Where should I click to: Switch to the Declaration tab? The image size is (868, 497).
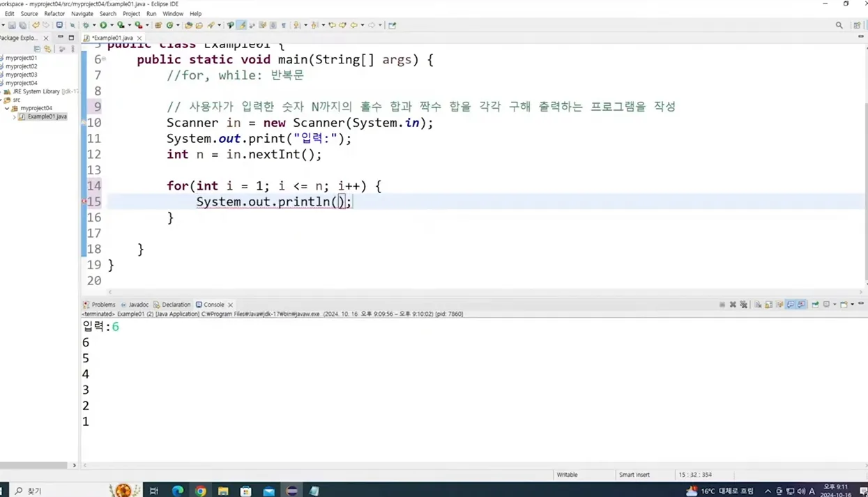click(x=172, y=305)
